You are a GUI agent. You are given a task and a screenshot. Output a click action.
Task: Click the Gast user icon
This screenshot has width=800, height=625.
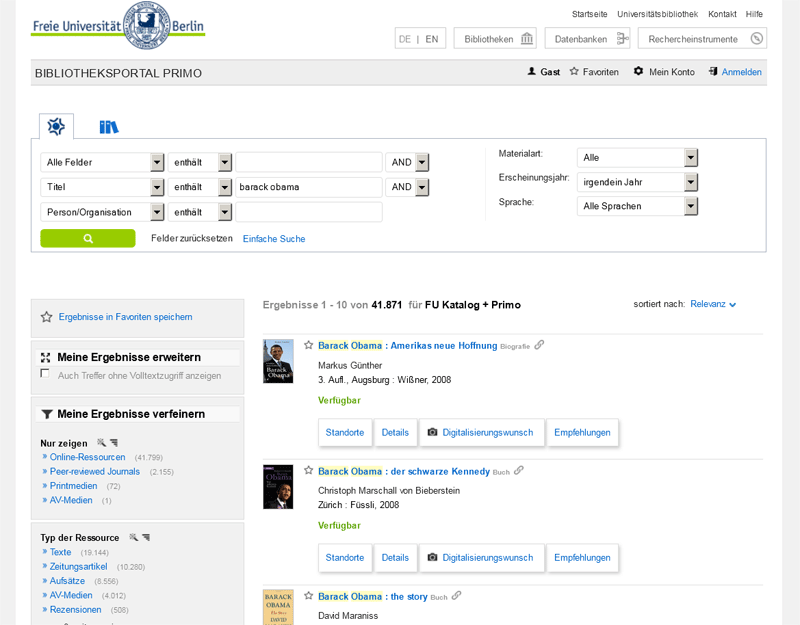[532, 71]
